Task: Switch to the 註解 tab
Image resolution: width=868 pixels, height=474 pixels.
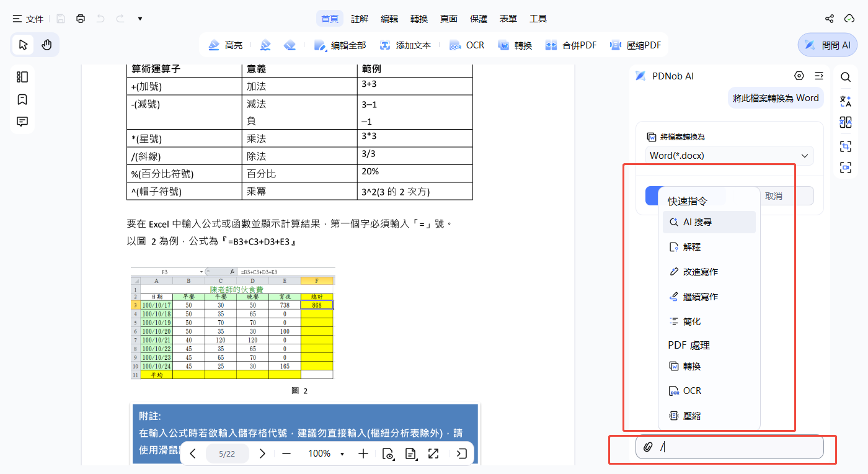Action: coord(360,19)
